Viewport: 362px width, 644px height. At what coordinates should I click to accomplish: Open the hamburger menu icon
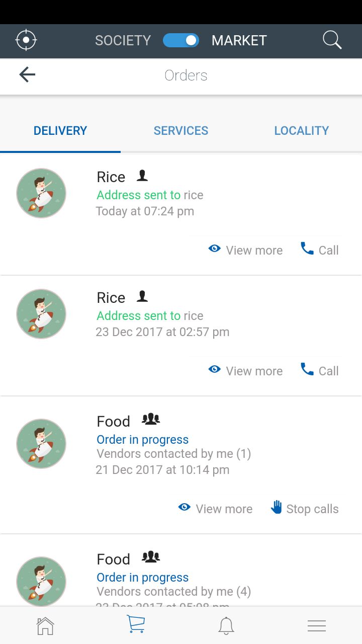pos(317,625)
